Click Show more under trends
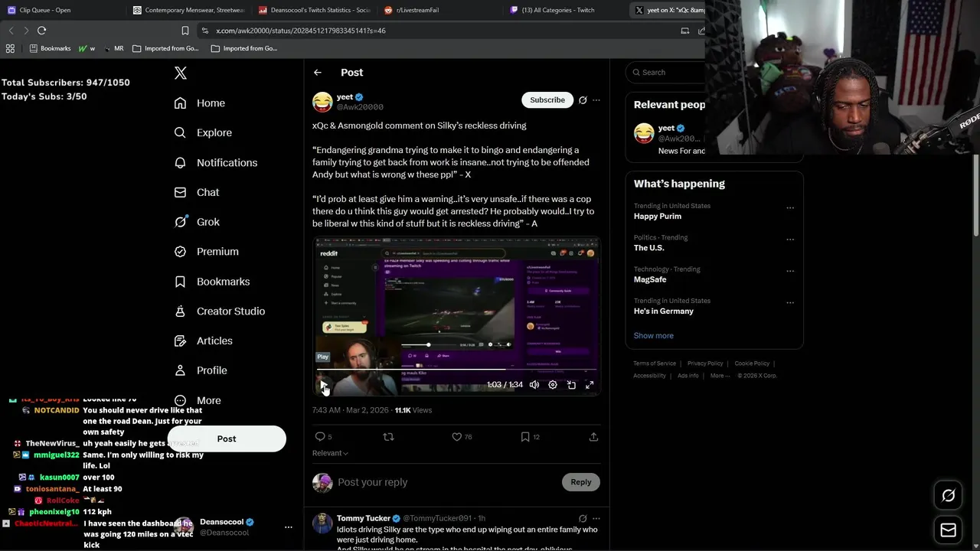This screenshot has width=980, height=551. pyautogui.click(x=654, y=335)
